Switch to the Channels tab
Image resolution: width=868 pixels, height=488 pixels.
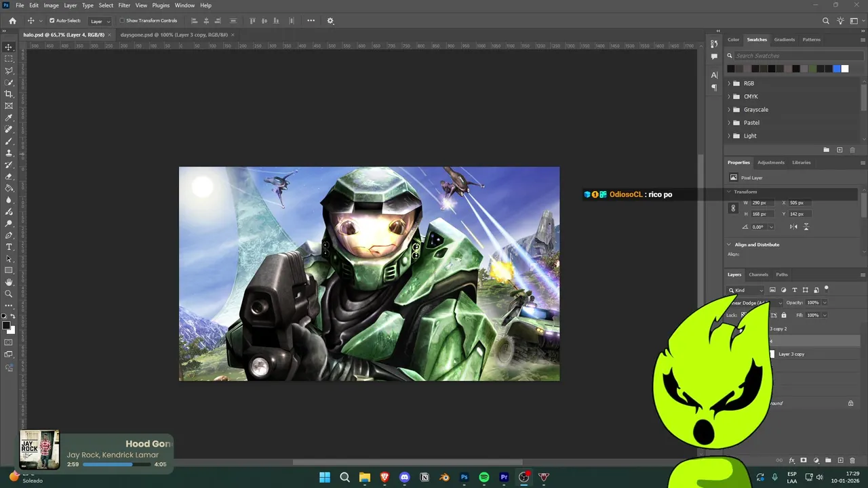(758, 274)
